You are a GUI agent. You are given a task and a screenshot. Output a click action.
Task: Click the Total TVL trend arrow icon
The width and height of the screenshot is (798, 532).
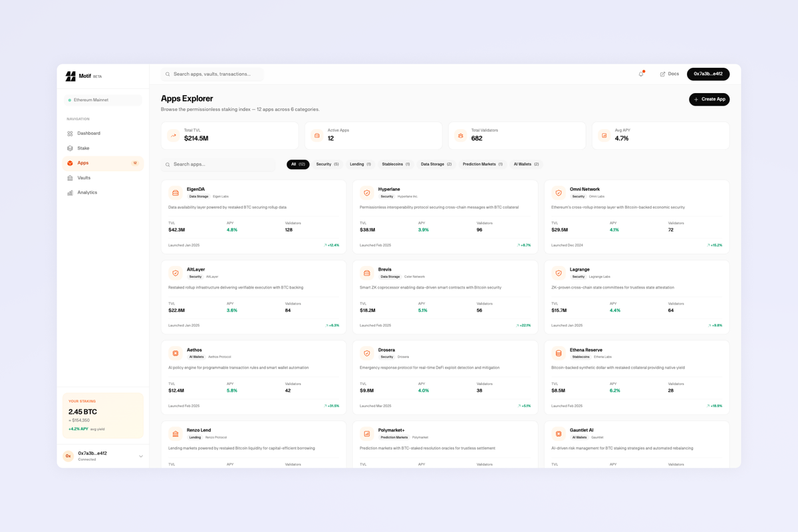(173, 135)
